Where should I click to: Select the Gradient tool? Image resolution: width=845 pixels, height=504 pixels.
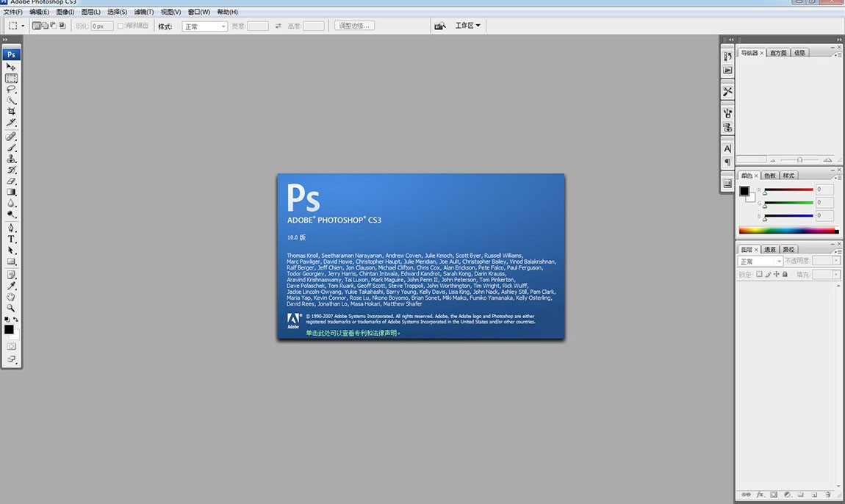tap(11, 192)
